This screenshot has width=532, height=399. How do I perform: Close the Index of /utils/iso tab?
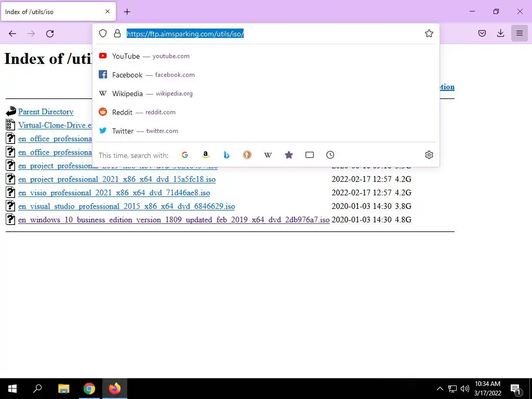(x=108, y=11)
